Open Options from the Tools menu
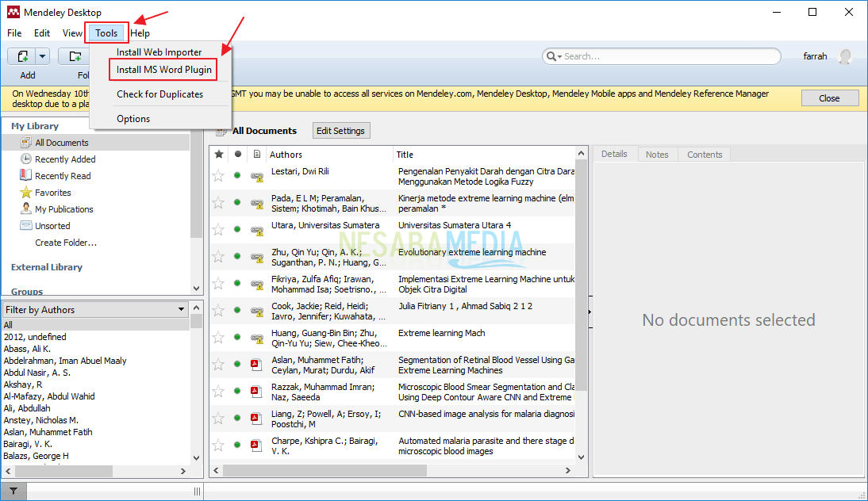868x501 pixels. (133, 118)
